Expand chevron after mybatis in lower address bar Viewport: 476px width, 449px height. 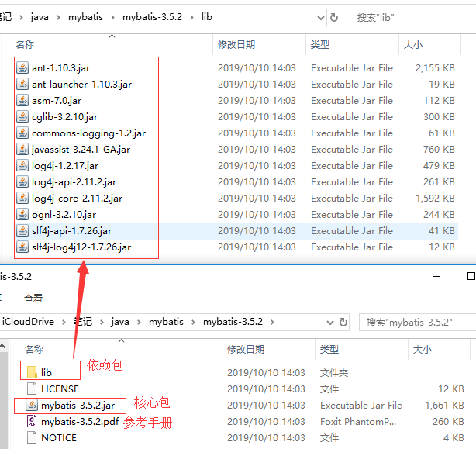coord(193,322)
